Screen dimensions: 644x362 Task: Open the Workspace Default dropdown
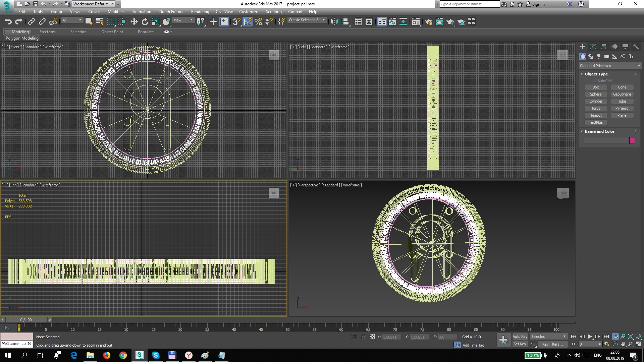(x=93, y=4)
